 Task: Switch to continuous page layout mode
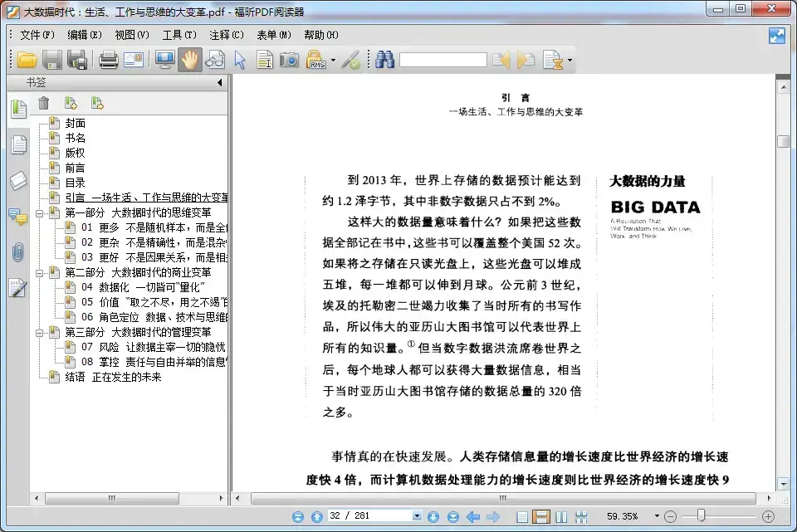540,517
